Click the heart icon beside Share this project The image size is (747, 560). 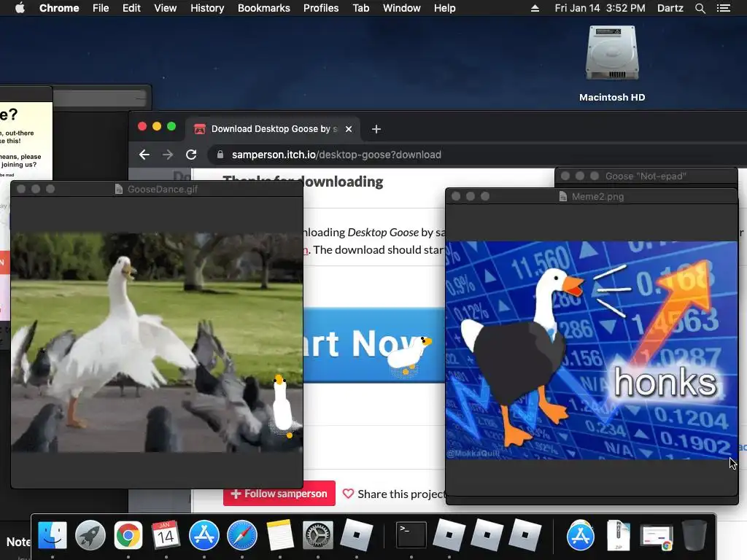coord(348,494)
